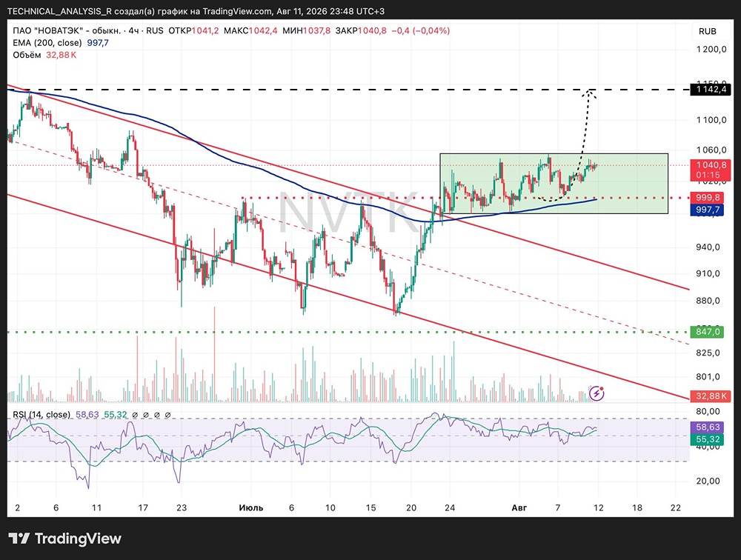Image resolution: width=741 pixels, height=560 pixels.
Task: Click the purple 58,63 RSI axis label
Action: (707, 427)
